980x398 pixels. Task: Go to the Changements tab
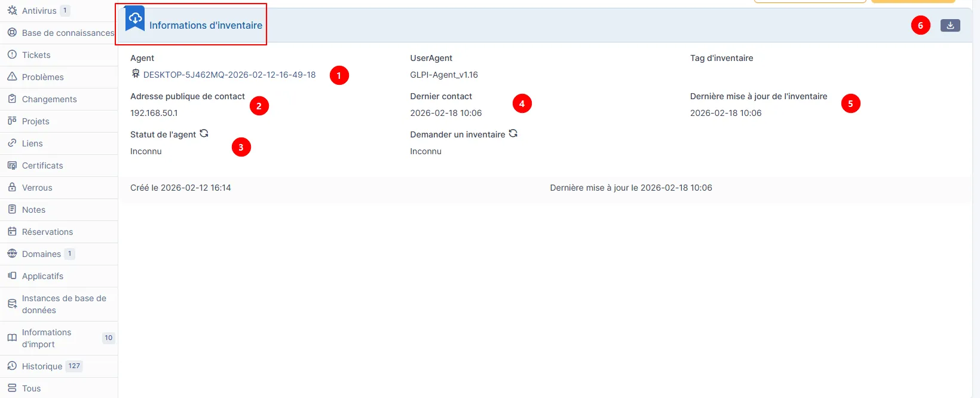click(x=59, y=99)
